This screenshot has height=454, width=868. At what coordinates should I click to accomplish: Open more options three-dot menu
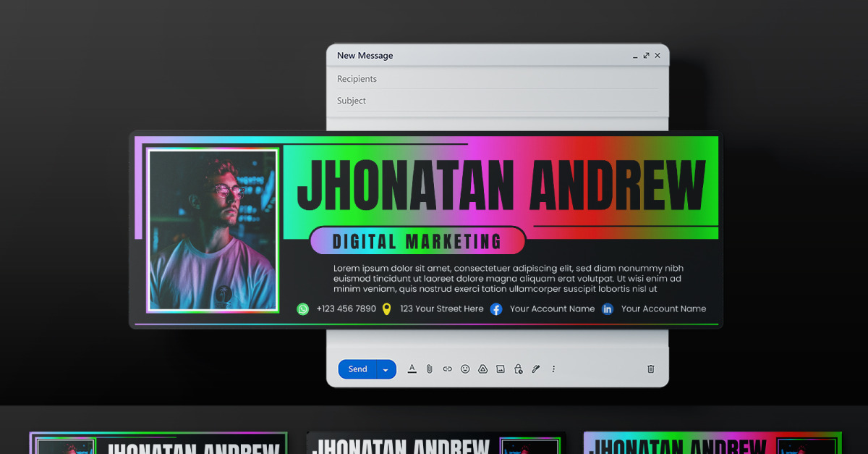(553, 369)
